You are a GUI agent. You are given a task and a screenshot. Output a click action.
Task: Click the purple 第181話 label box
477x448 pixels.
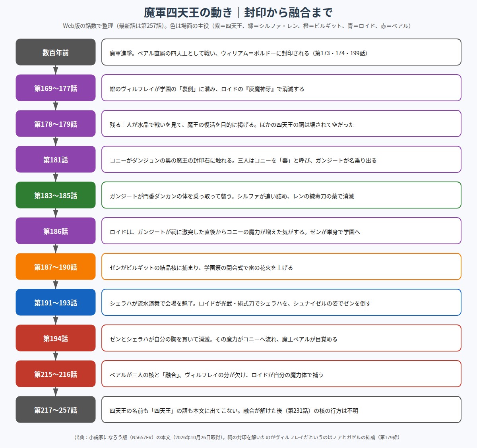point(56,159)
